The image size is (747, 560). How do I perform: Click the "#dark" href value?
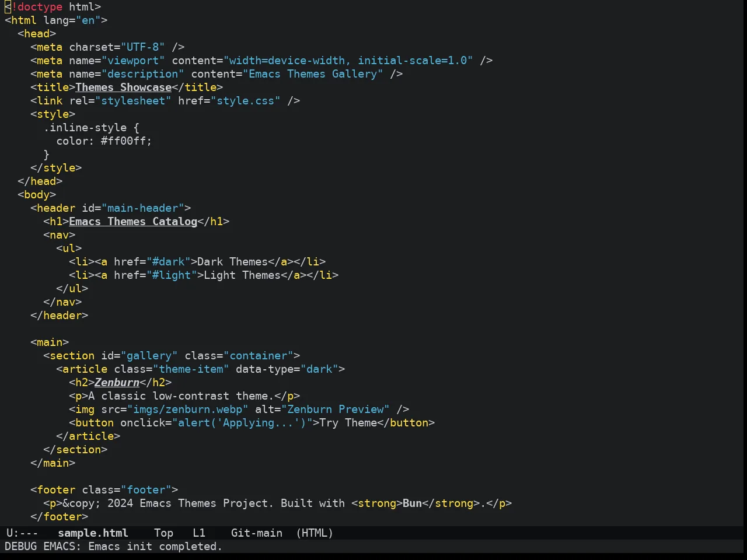click(x=169, y=262)
